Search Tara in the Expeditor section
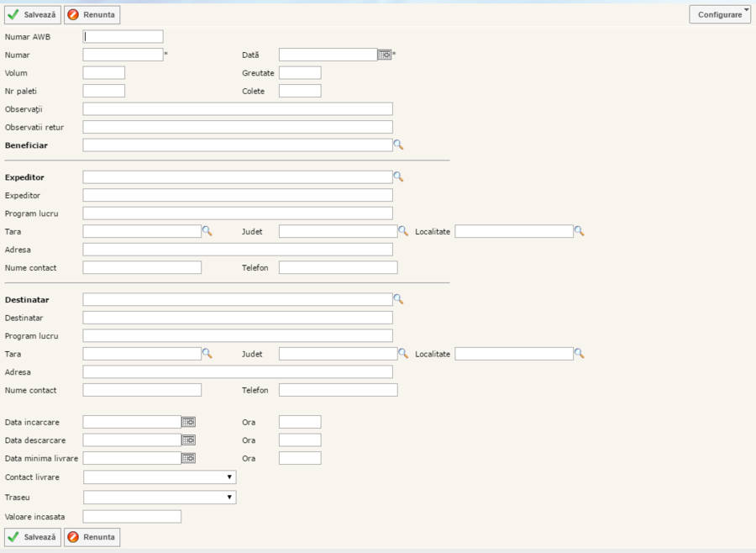The width and height of the screenshot is (756, 553). point(207,231)
